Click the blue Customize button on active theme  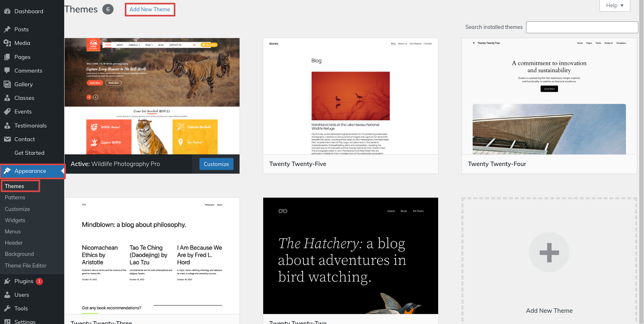pos(216,164)
